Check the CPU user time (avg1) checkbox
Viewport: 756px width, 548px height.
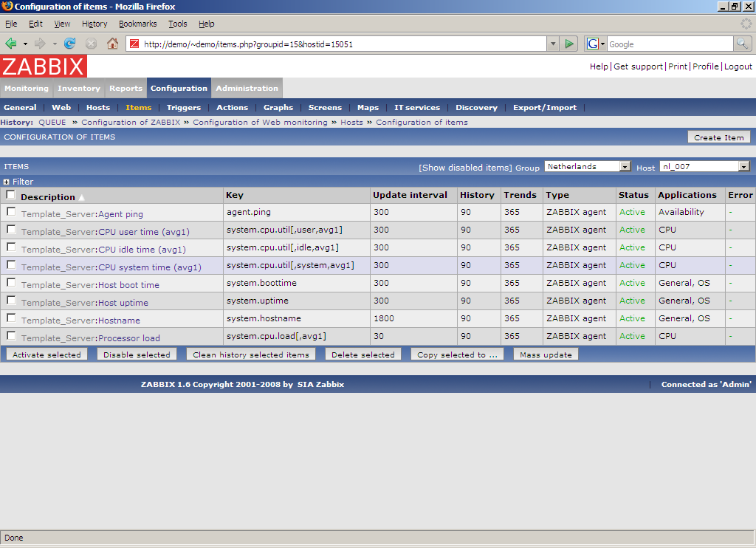click(11, 230)
